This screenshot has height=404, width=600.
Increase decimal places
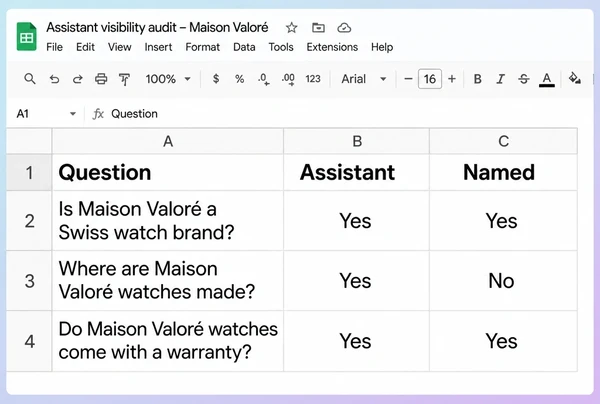coord(288,79)
